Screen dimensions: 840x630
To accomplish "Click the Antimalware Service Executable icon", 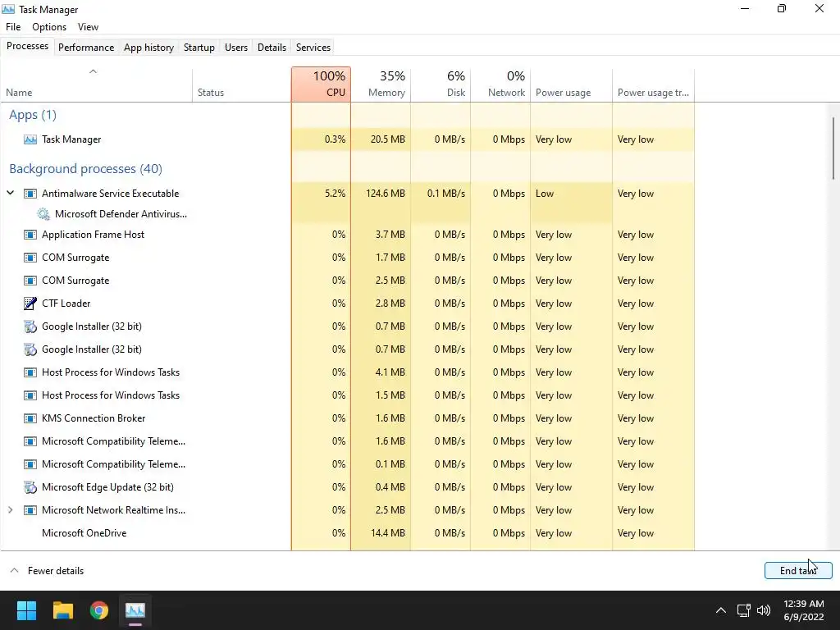I will pyautogui.click(x=30, y=194).
